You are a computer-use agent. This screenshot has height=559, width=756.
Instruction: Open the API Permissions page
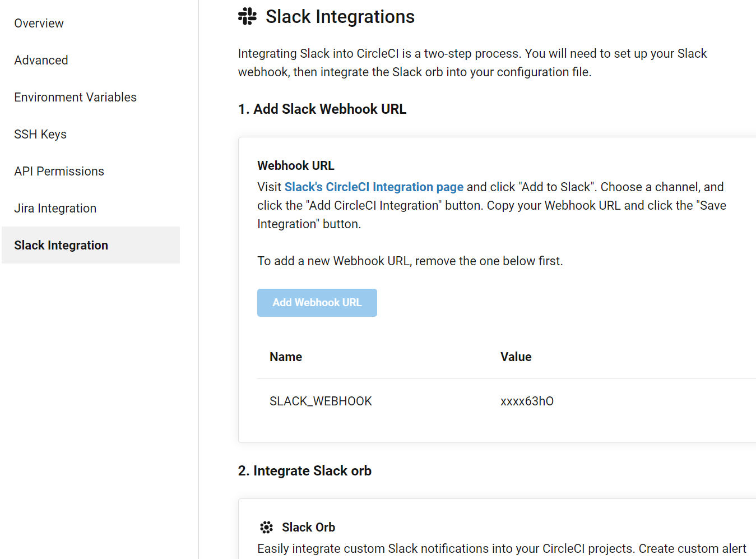59,171
